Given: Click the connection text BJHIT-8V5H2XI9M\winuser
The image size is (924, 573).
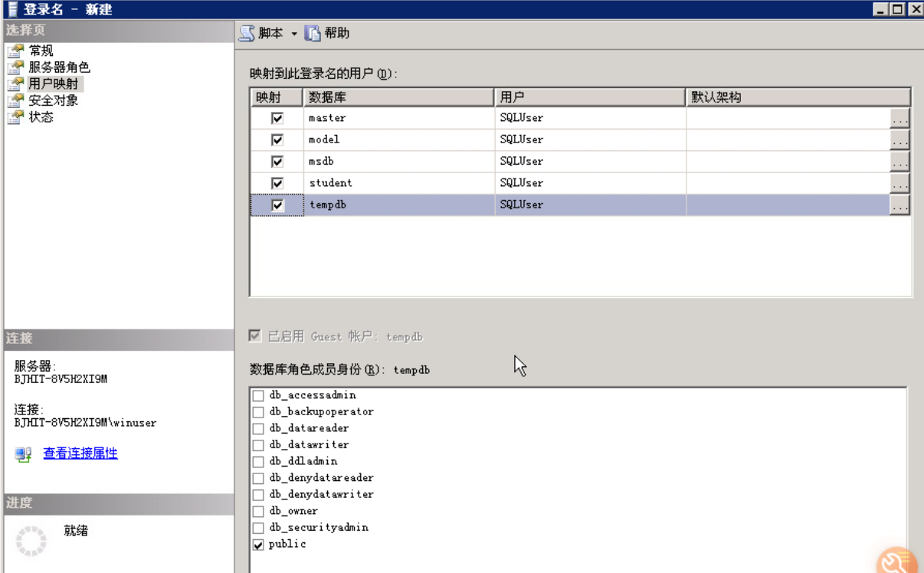Looking at the screenshot, I should 85,422.
